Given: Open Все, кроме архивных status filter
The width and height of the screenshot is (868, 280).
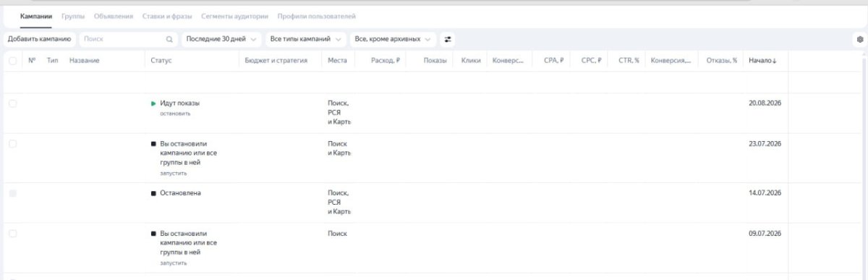Looking at the screenshot, I should tap(393, 39).
